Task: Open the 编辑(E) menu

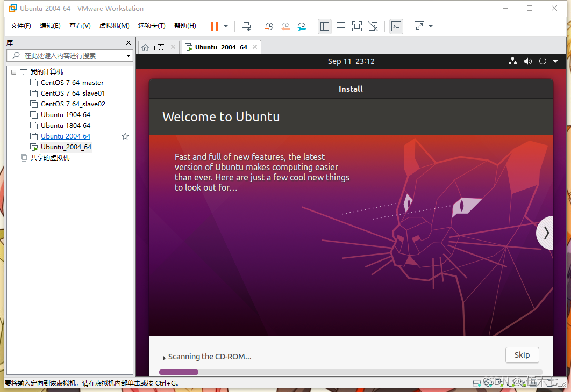Action: (50, 26)
